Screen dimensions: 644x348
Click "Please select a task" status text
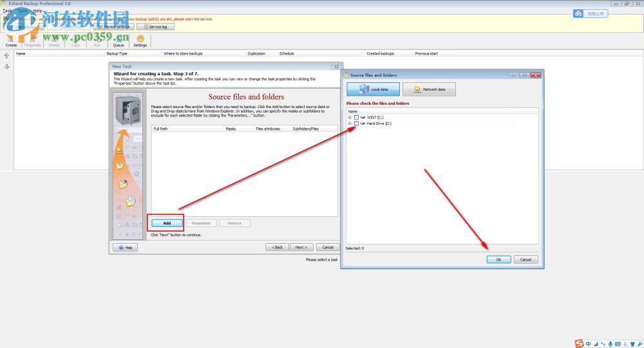321,260
